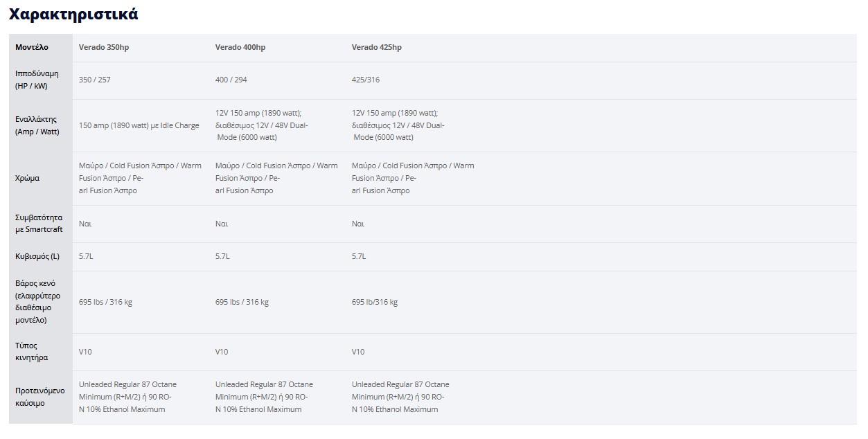Click the Προτεινόμενο καύσιμο row label
This screenshot has width=868, height=439.
[x=40, y=396]
